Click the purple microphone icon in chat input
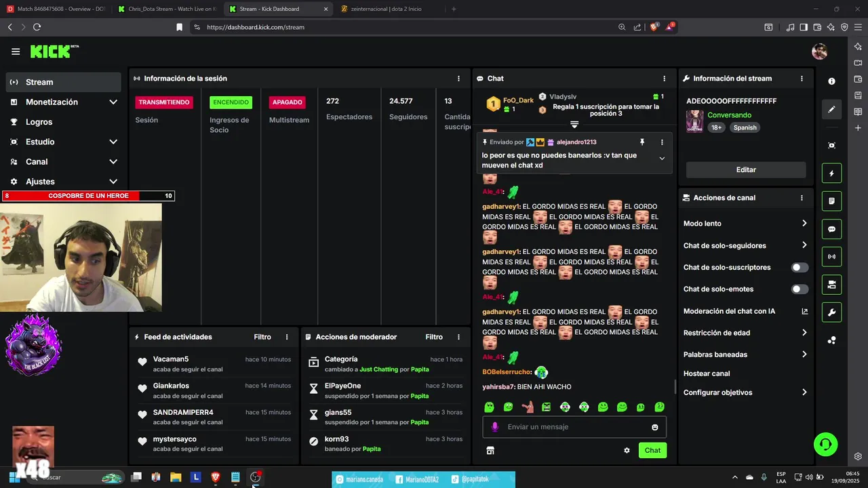868x488 pixels. pyautogui.click(x=494, y=427)
